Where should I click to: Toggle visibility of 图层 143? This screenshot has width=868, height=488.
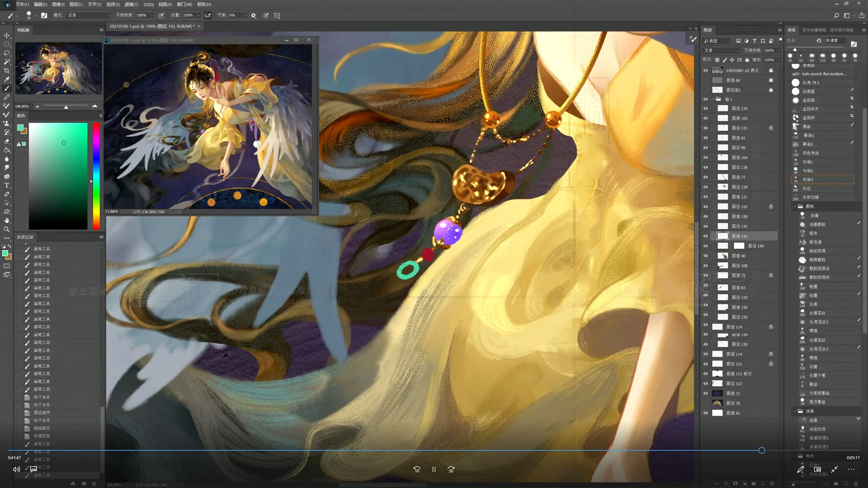click(706, 236)
